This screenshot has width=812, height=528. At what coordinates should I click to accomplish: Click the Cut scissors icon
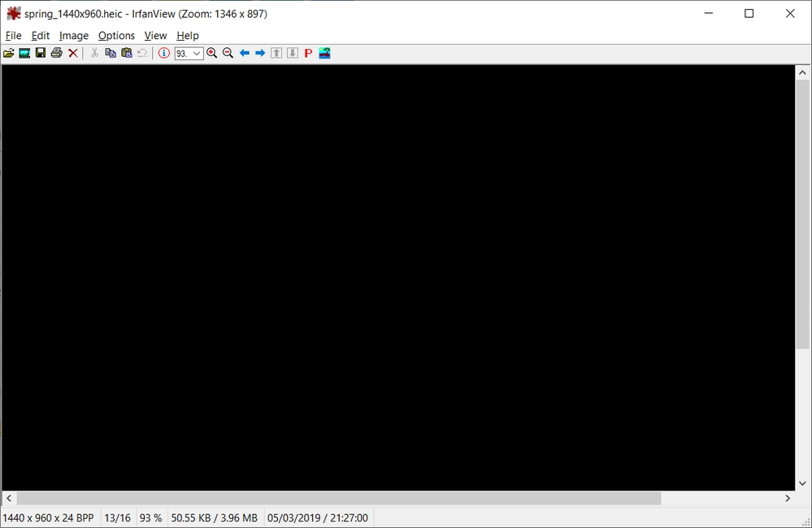click(x=94, y=53)
